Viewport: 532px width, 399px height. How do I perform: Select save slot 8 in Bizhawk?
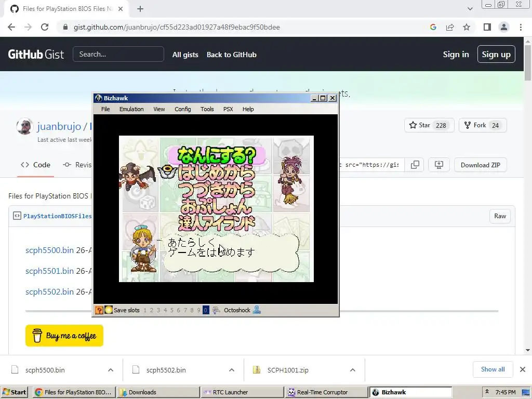pyautogui.click(x=192, y=310)
